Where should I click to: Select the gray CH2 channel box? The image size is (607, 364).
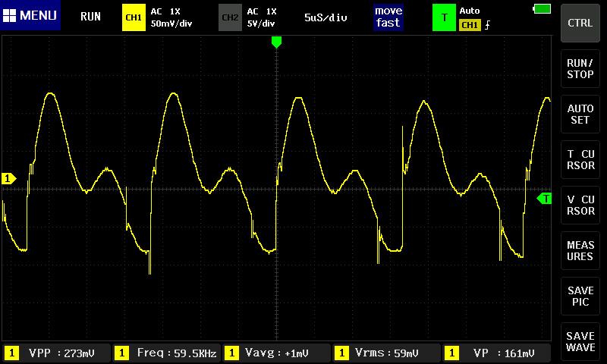(230, 17)
